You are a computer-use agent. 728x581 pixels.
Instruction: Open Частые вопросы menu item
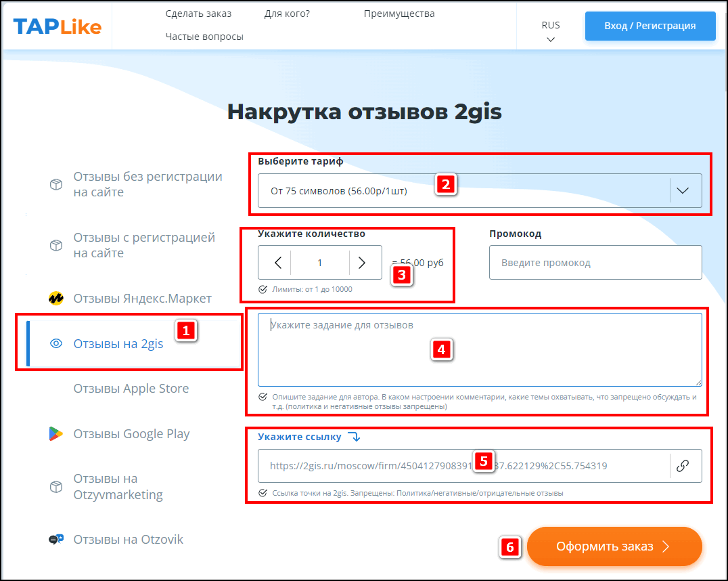(x=204, y=37)
